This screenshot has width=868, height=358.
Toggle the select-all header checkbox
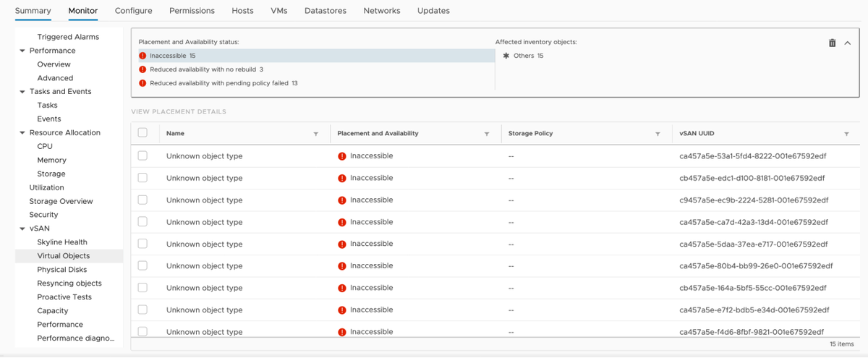pyautogui.click(x=142, y=133)
